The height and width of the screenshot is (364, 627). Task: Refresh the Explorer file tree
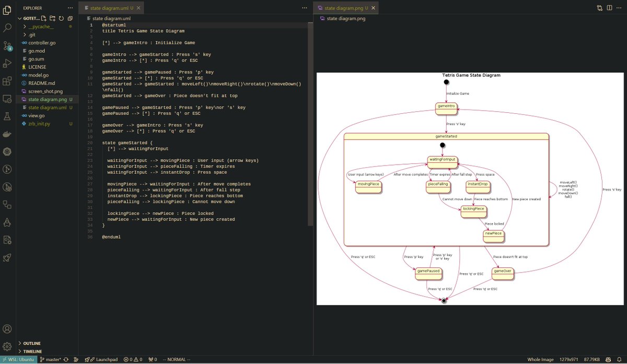click(61, 18)
